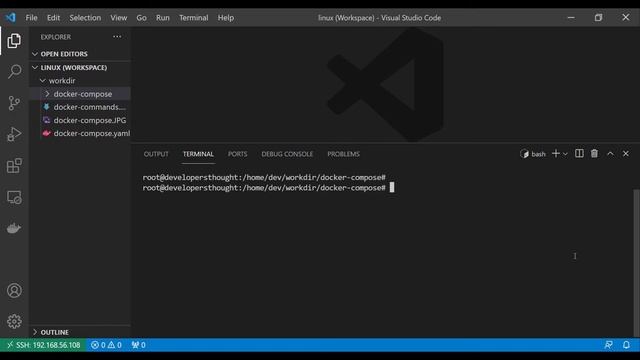Create a new terminal with plus icon
Image resolution: width=640 pixels, height=360 pixels.
[556, 153]
